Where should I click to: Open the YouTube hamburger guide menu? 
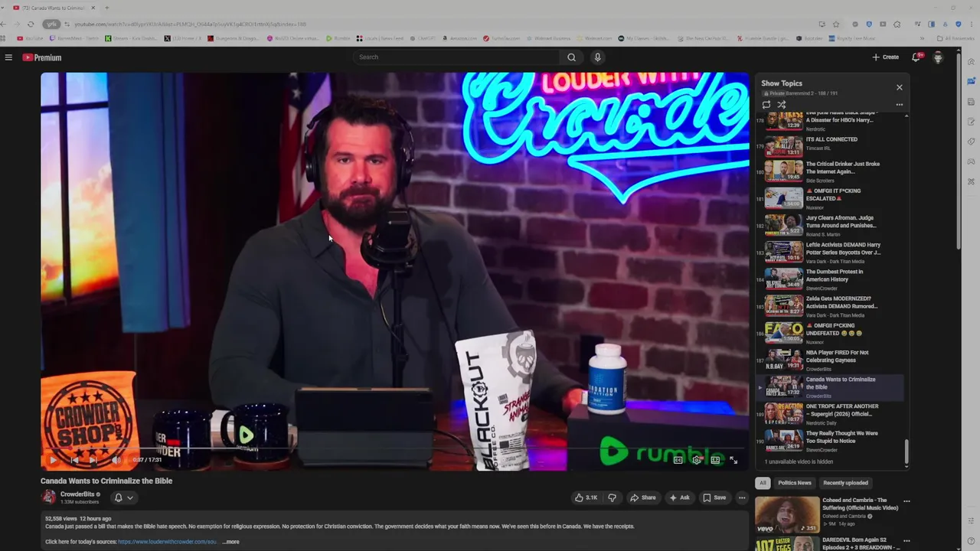(x=8, y=57)
